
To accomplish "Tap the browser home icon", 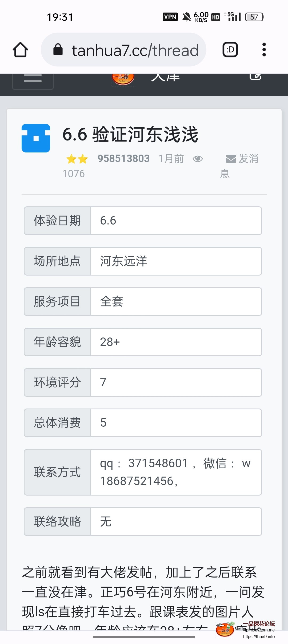I will pos(20,50).
